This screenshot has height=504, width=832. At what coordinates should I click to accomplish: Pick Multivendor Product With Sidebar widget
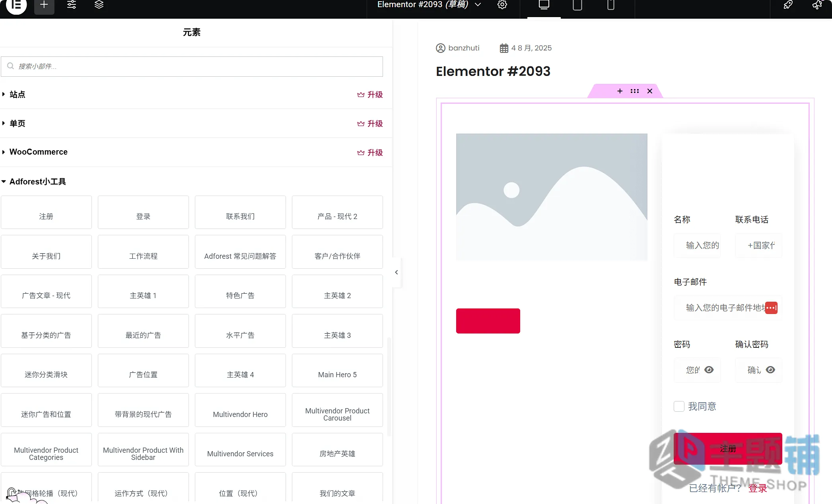coord(143,450)
